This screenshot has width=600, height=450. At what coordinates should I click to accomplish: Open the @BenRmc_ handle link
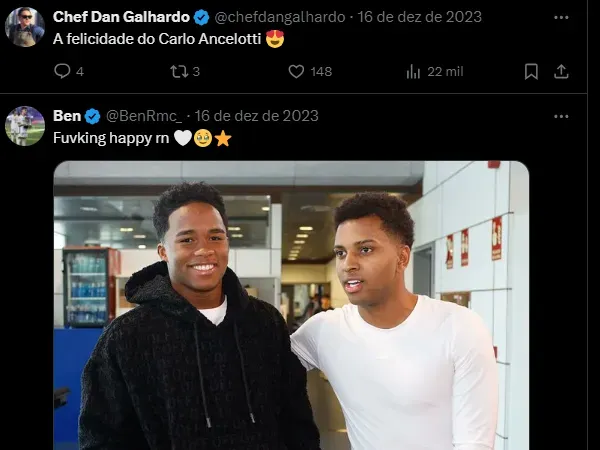tap(144, 116)
